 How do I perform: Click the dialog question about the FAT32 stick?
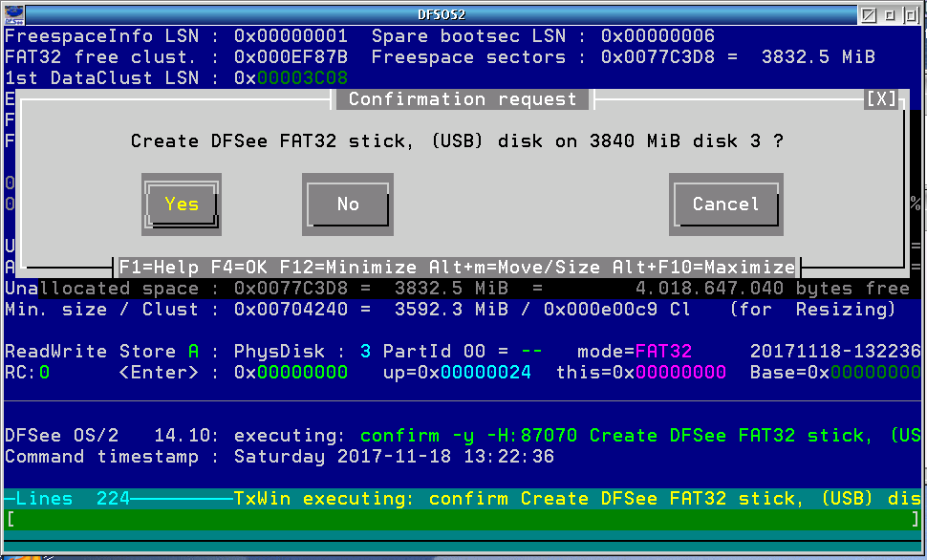(457, 140)
